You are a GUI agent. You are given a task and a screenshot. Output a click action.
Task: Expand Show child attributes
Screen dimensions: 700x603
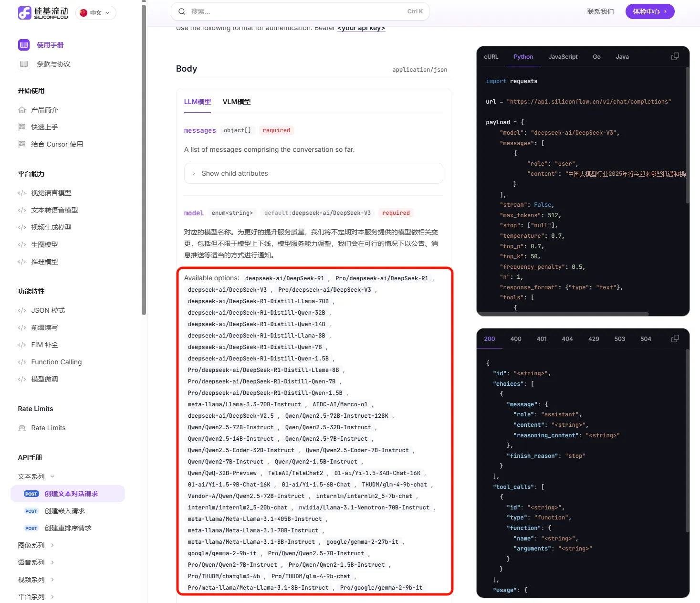tap(234, 173)
